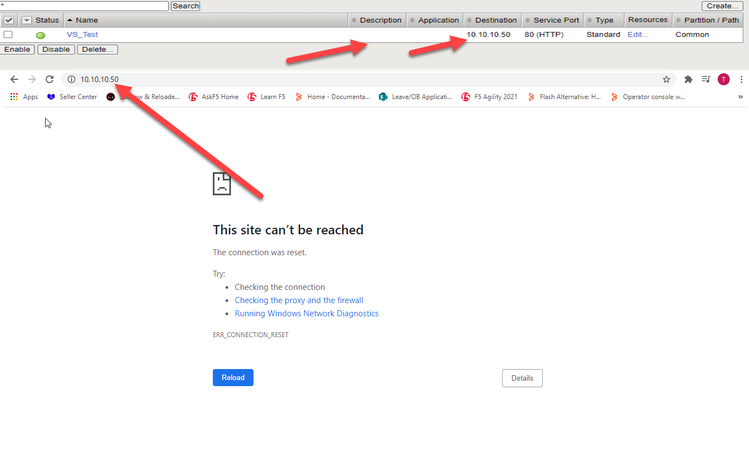This screenshot has height=450, width=749.
Task: Open the VS_Test virtual server link
Action: [82, 34]
